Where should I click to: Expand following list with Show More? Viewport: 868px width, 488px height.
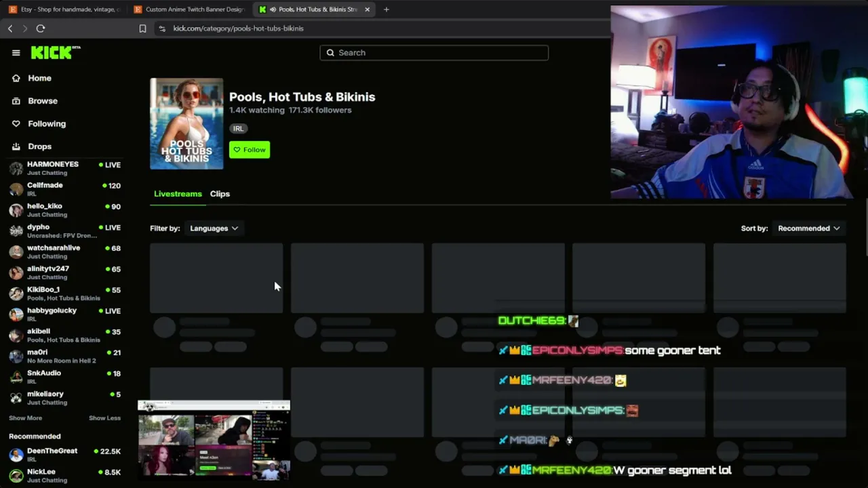[x=25, y=418]
